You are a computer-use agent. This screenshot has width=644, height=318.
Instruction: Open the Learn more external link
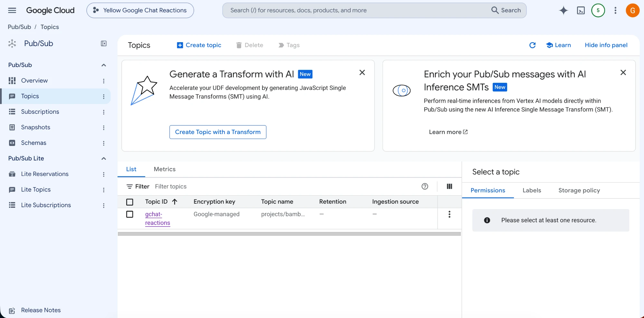point(448,132)
